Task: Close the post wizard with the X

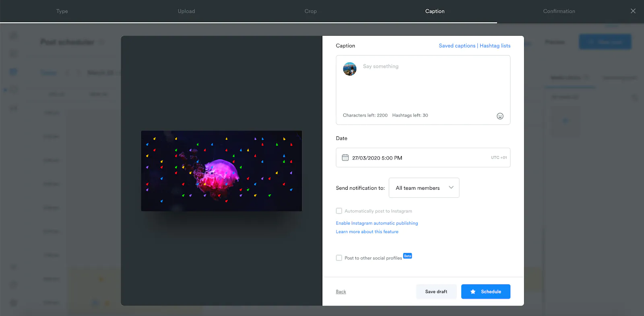Action: click(633, 11)
